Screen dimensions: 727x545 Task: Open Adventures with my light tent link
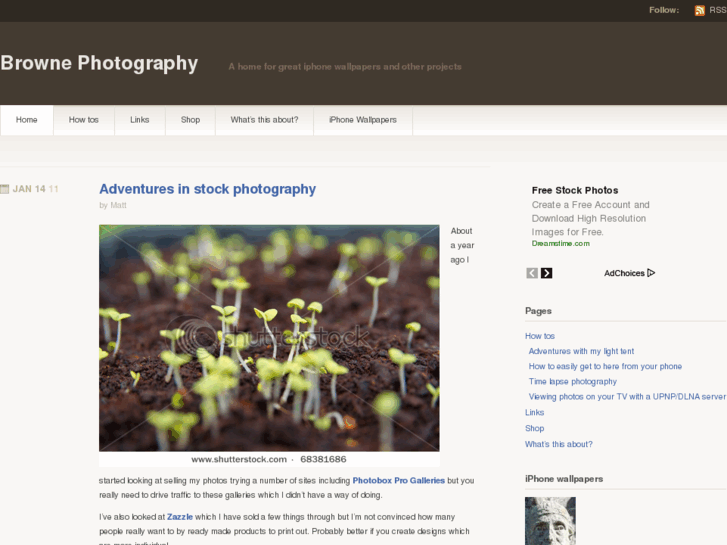click(x=581, y=351)
